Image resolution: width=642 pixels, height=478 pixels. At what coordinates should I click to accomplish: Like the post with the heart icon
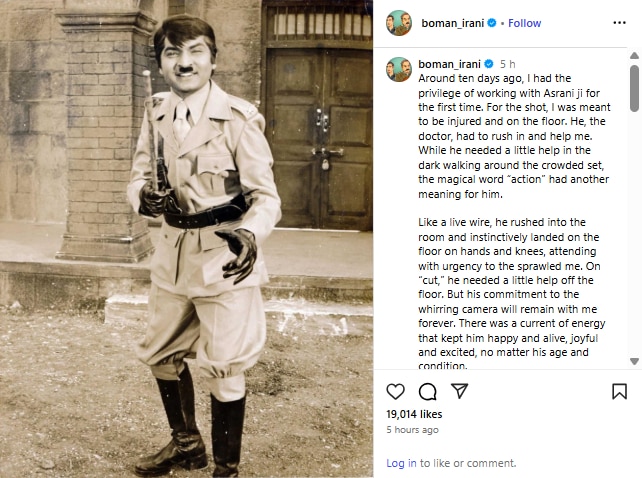point(396,391)
